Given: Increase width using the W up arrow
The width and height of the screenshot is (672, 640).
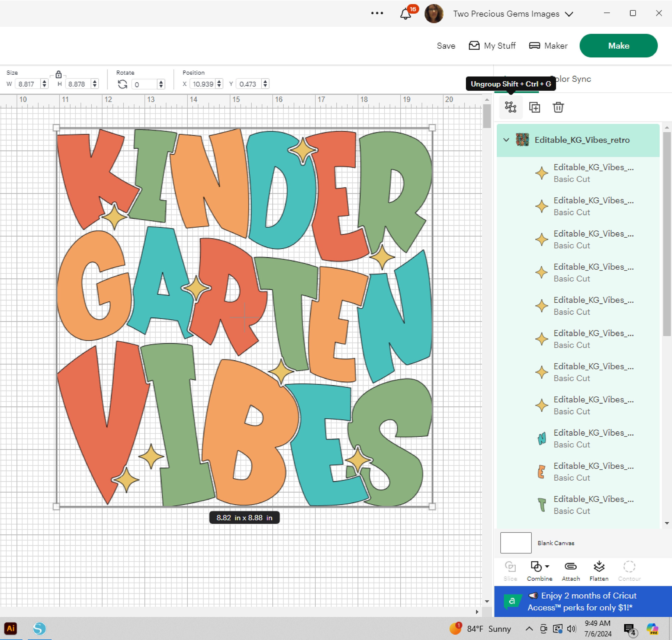Looking at the screenshot, I should click(x=44, y=82).
